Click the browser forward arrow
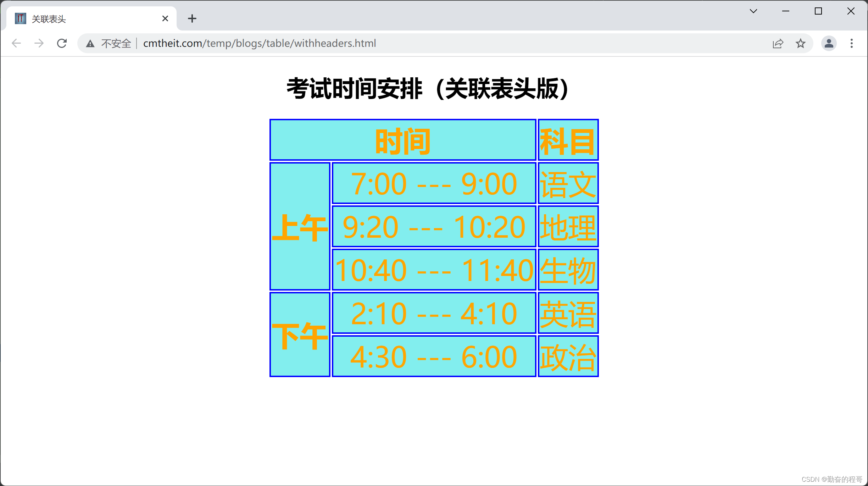 (x=39, y=43)
